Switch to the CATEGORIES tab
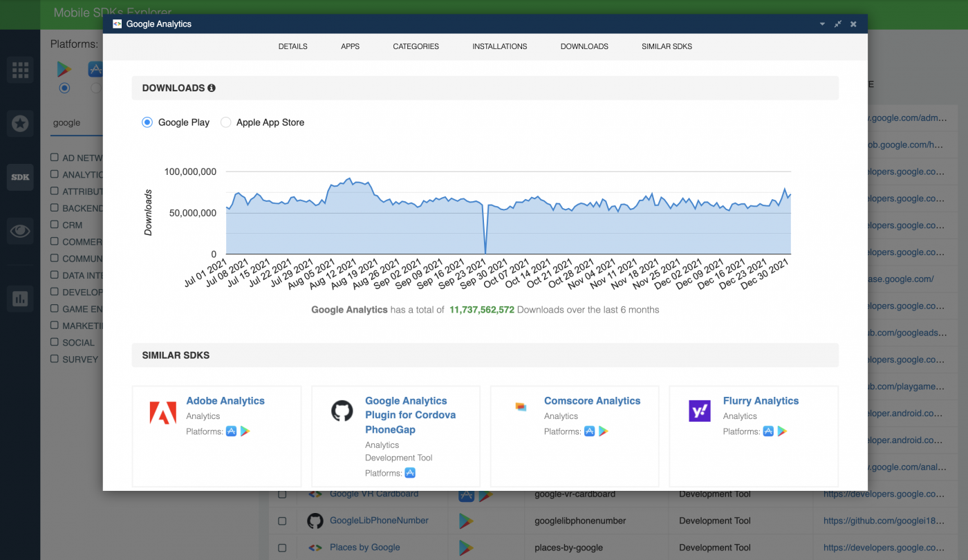Image resolution: width=968 pixels, height=560 pixels. pos(416,46)
